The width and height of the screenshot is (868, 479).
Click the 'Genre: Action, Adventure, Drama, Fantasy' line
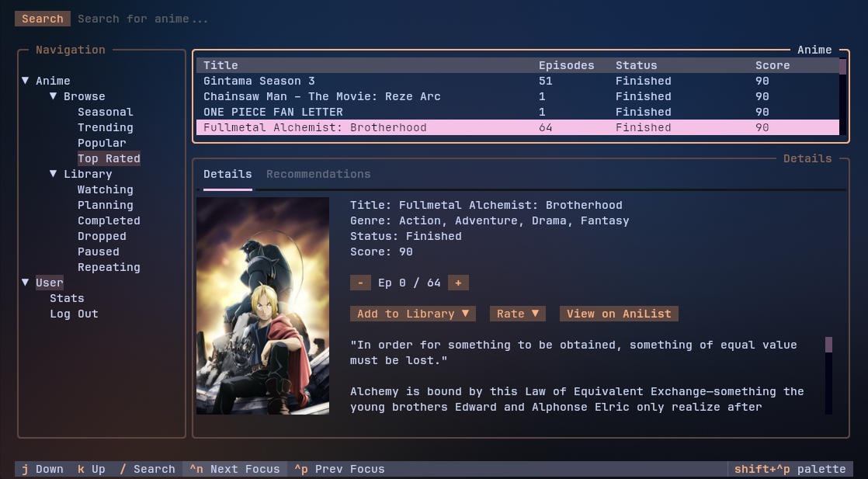489,220
